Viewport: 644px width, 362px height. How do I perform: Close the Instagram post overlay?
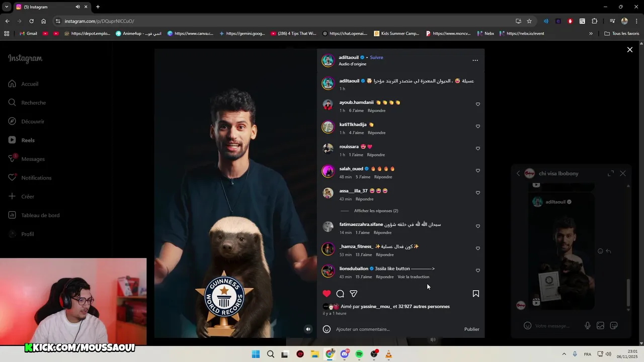coord(629,49)
